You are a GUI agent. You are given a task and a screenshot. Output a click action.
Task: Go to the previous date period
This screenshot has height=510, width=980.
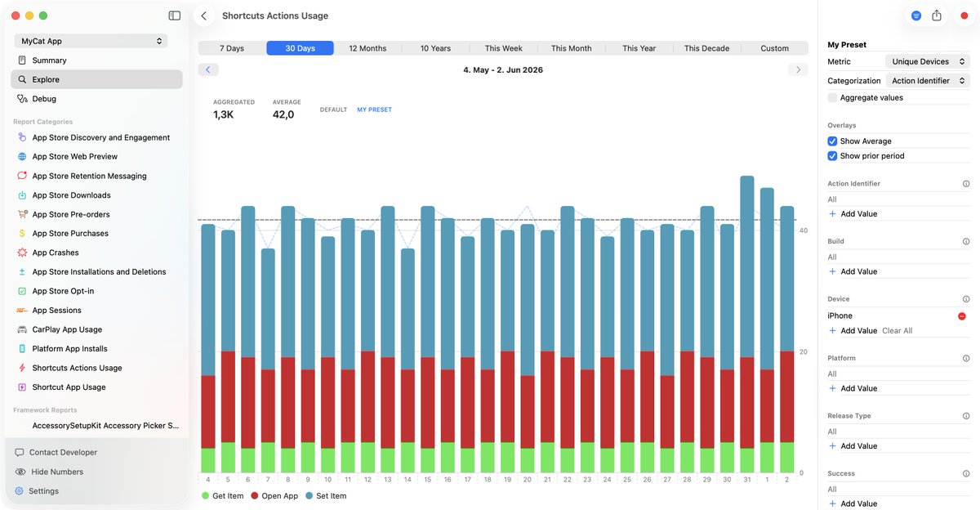pyautogui.click(x=208, y=69)
